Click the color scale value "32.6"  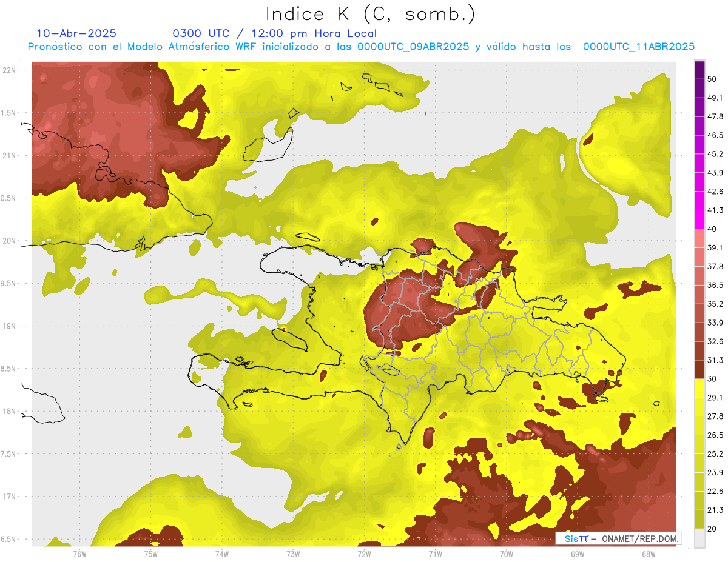tap(715, 342)
